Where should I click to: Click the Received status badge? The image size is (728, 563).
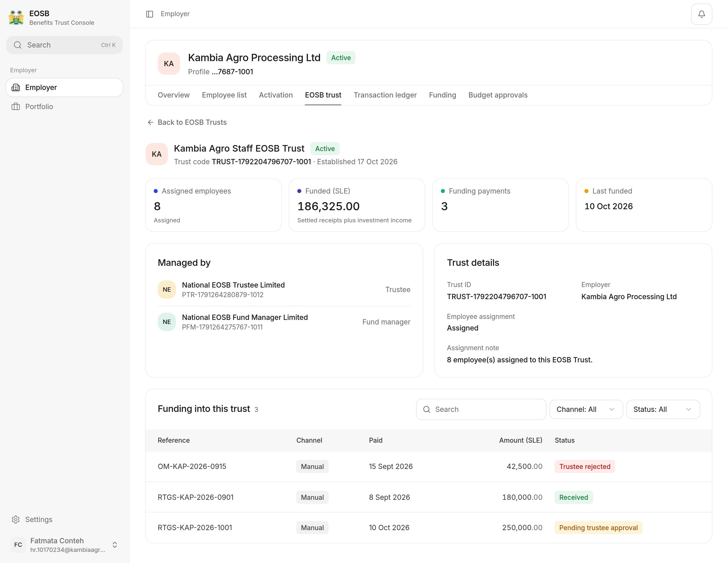[573, 497]
